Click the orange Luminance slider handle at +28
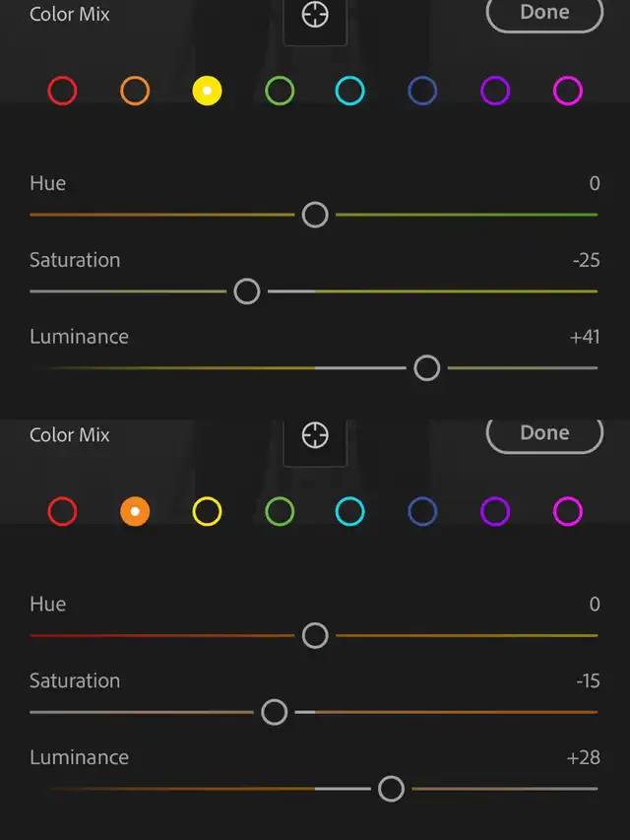This screenshot has width=630, height=840. click(391, 788)
